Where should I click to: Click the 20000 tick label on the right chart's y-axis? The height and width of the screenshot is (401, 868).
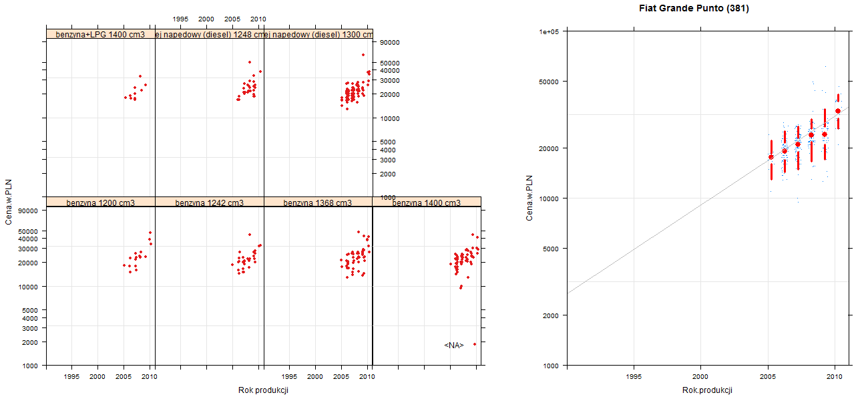point(550,148)
